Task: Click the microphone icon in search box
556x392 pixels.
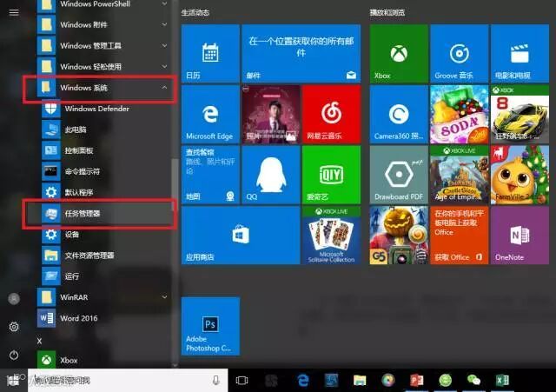Action: click(x=216, y=381)
